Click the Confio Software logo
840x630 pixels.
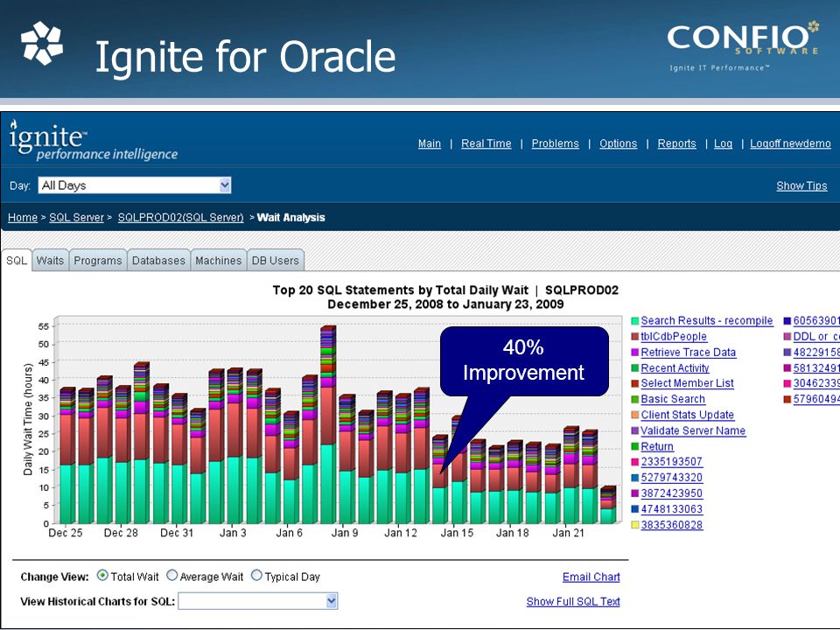(x=743, y=45)
